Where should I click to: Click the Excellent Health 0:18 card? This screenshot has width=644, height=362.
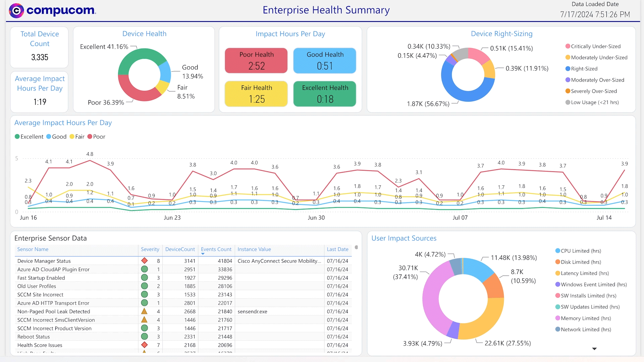click(325, 94)
